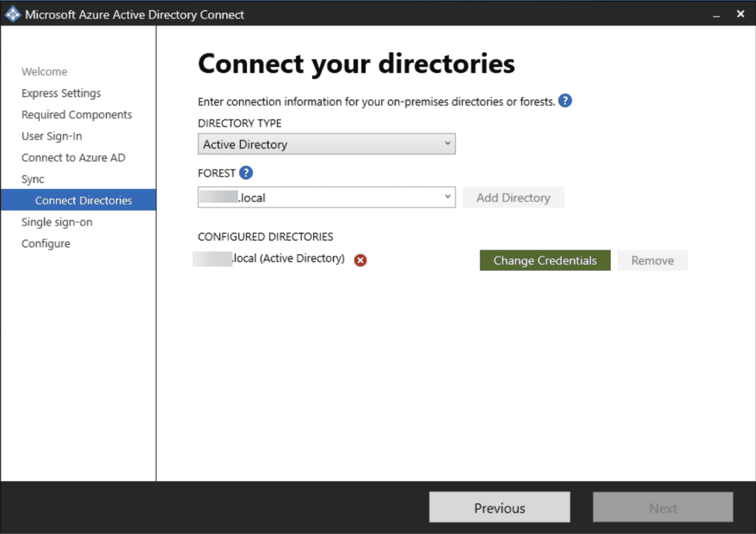This screenshot has width=756, height=534.
Task: Click the help icon beside directories description
Action: click(x=565, y=101)
